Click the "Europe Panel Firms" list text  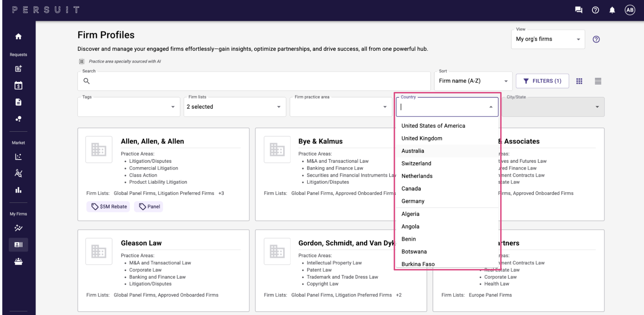490,295
